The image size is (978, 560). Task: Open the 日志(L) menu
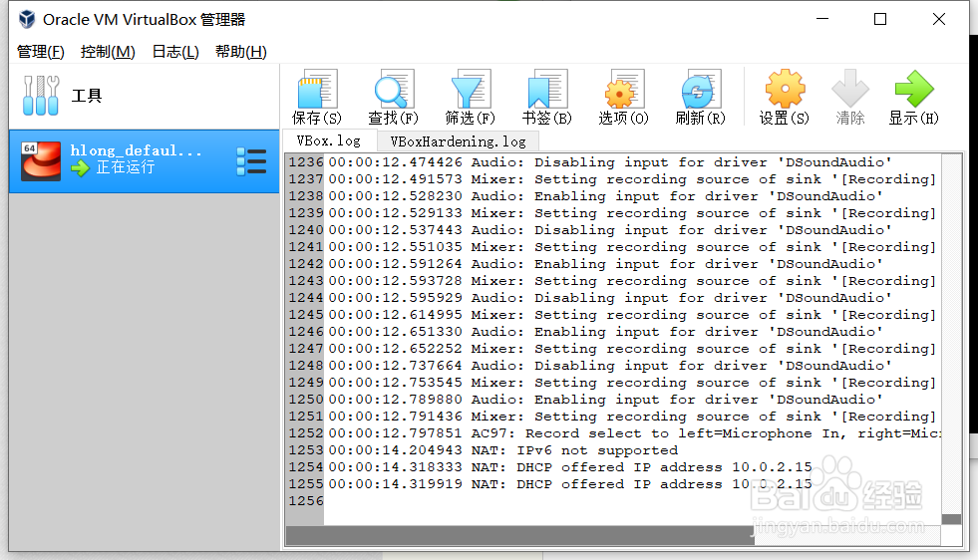pyautogui.click(x=175, y=52)
